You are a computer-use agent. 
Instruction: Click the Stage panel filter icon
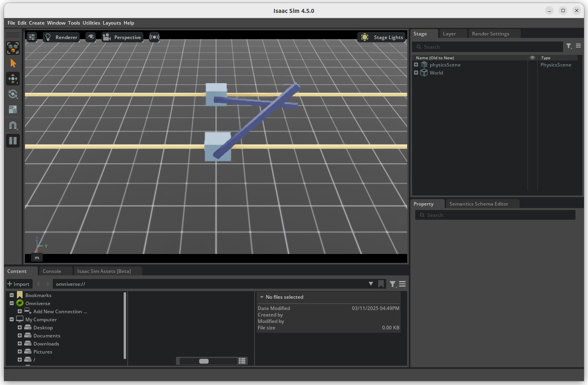coord(569,46)
